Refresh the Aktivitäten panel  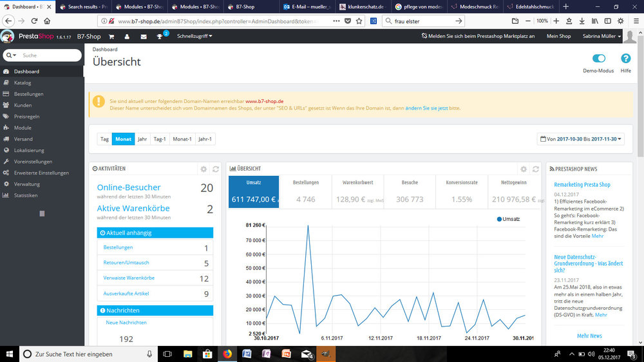tap(216, 169)
